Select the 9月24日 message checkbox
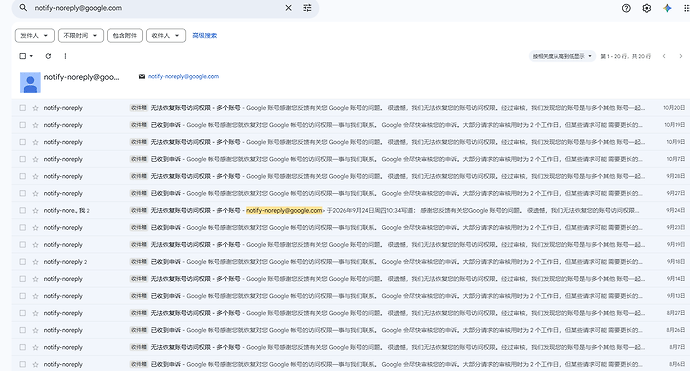Screen dimensions: 690x371 coord(22,210)
